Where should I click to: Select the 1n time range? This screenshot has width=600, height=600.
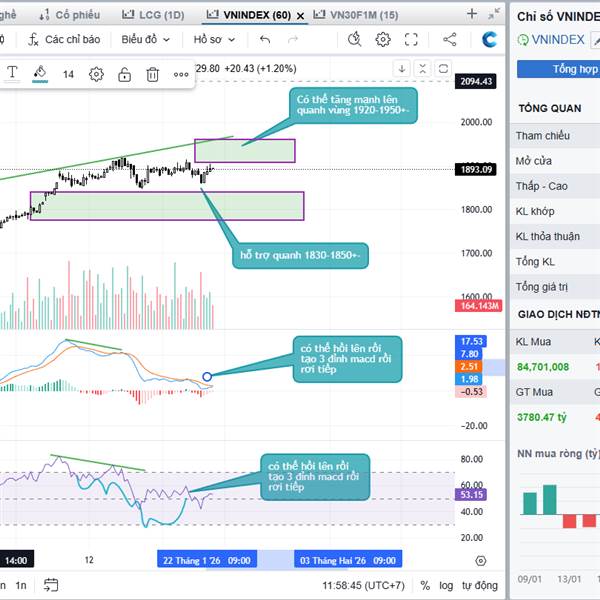pyautogui.click(x=21, y=585)
